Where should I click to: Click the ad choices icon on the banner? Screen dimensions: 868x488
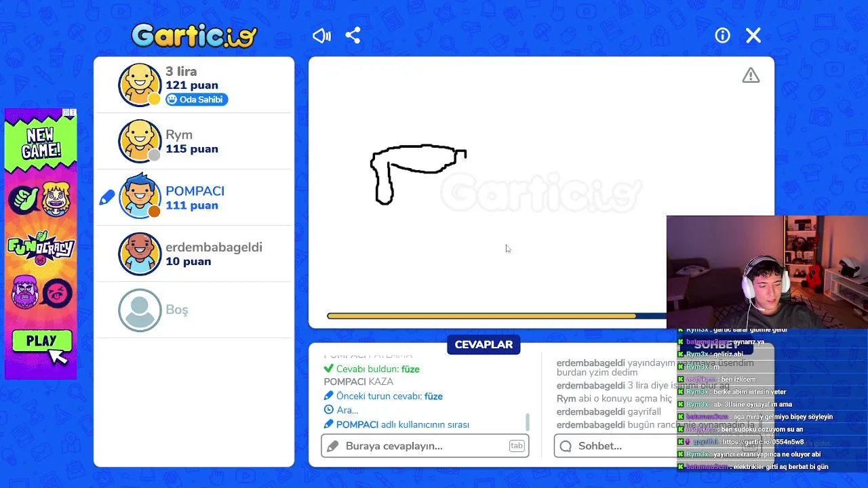[x=70, y=113]
